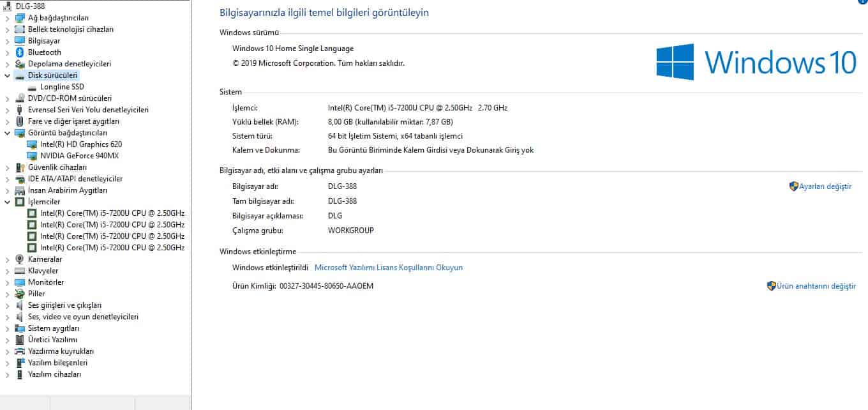Select Intel(R) HD Graphics 620 in the tree

(x=81, y=144)
